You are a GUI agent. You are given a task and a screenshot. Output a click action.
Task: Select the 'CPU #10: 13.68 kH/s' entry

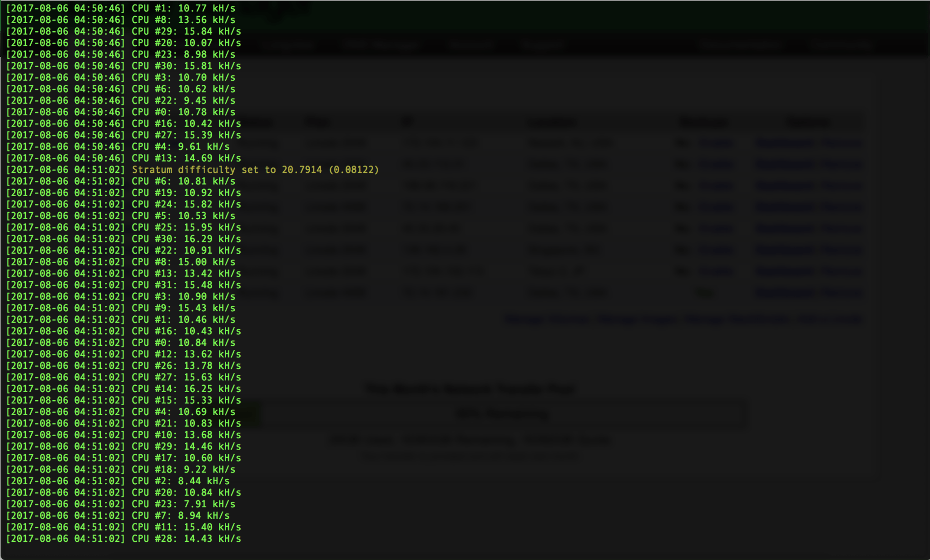[x=123, y=435]
